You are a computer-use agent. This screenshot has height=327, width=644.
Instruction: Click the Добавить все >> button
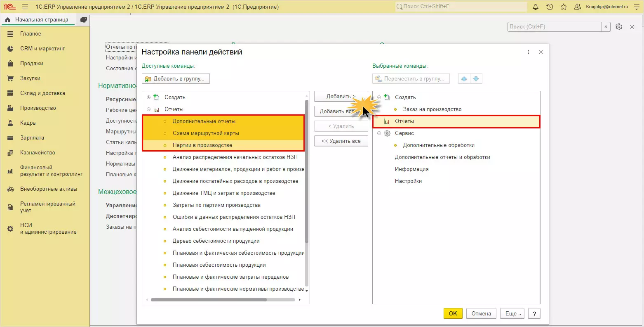[x=341, y=111]
